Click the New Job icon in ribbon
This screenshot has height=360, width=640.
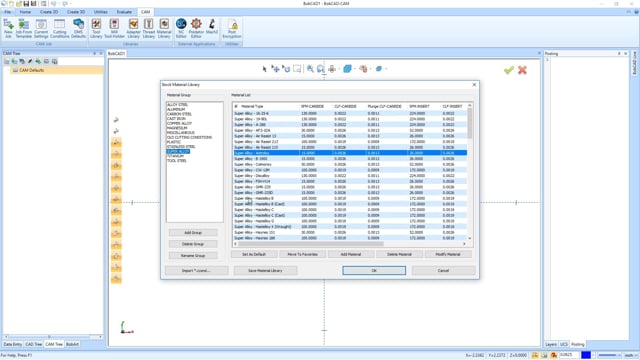pos(8,29)
